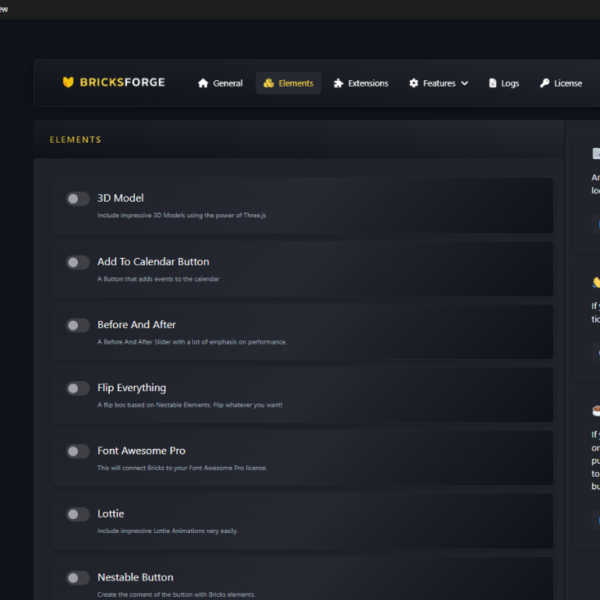Viewport: 600px width, 600px height.
Task: Click the puzzle piece Extensions icon
Action: 338,83
